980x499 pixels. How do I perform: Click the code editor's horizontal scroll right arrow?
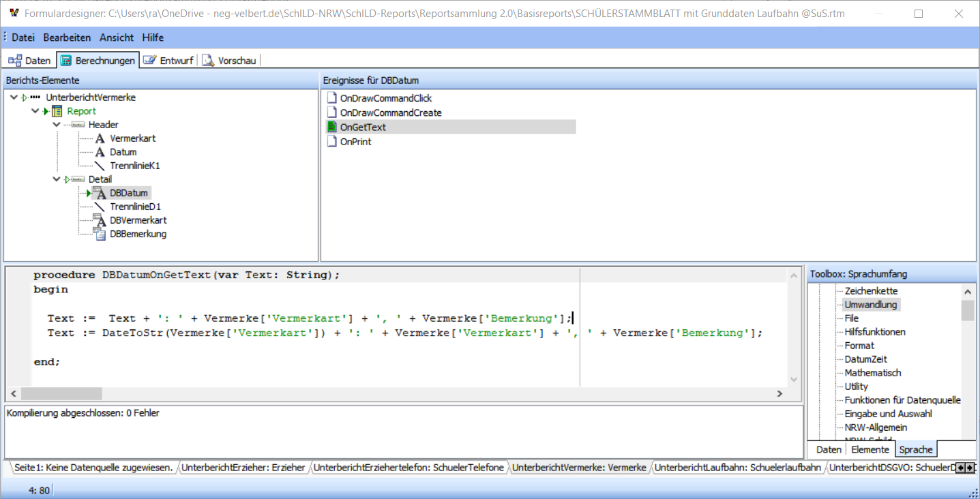pos(779,393)
